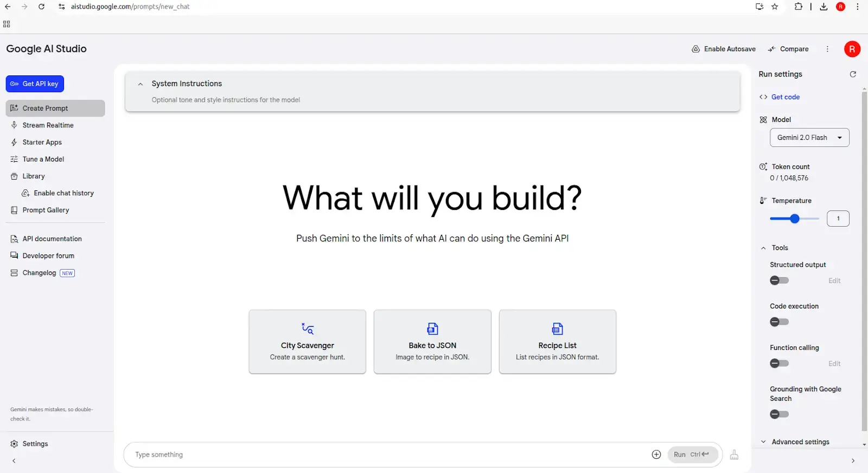Click the Temperature slider handle
868x473 pixels.
pyautogui.click(x=795, y=219)
